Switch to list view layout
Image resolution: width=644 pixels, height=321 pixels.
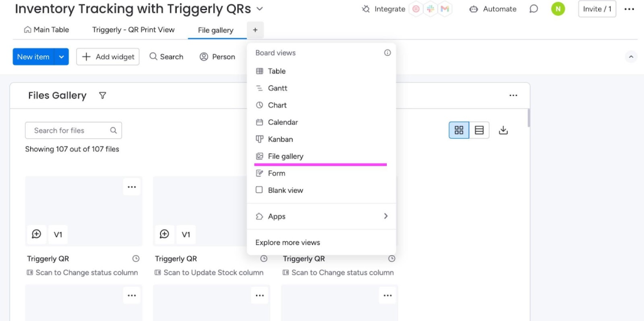click(x=479, y=130)
